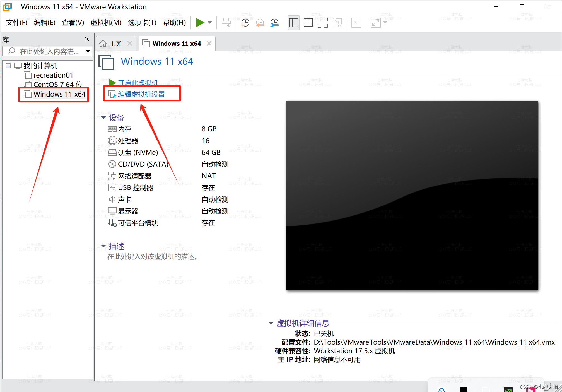This screenshot has height=392, width=562.
Task: Close the Windows 11 x64 tab
Action: pos(209,44)
